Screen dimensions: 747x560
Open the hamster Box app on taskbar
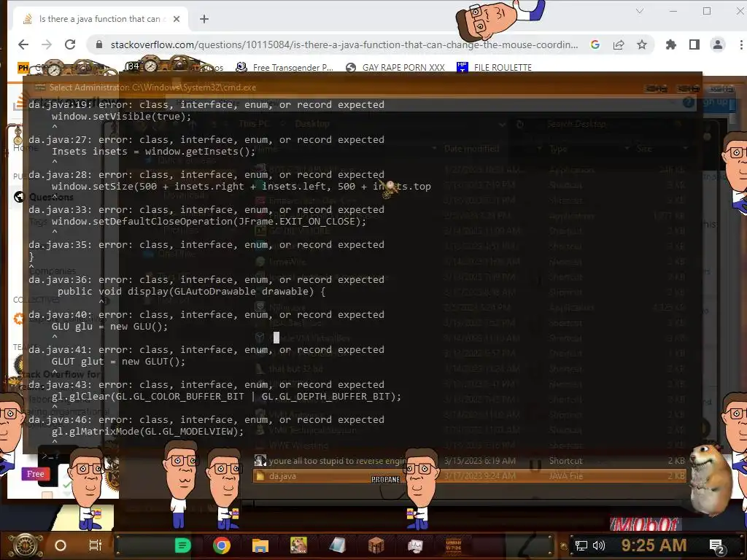click(298, 545)
